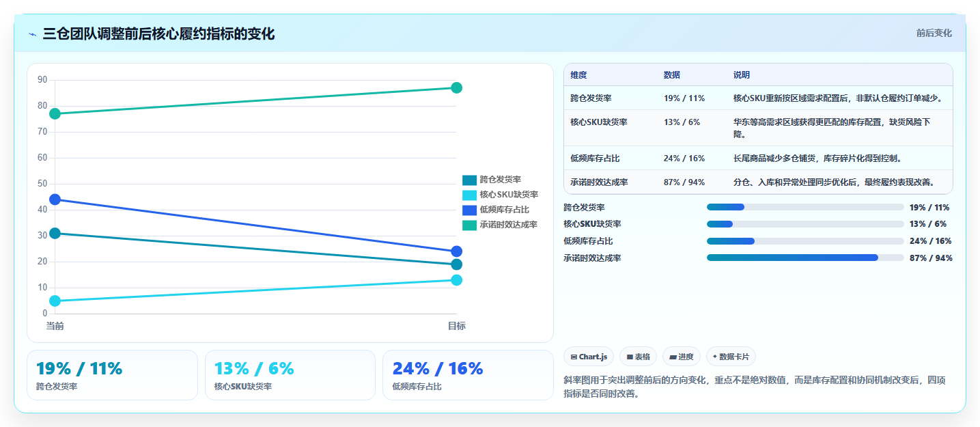980x427 pixels.
Task: Select the 核心SKU缺货率 table row label
Action: point(599,122)
